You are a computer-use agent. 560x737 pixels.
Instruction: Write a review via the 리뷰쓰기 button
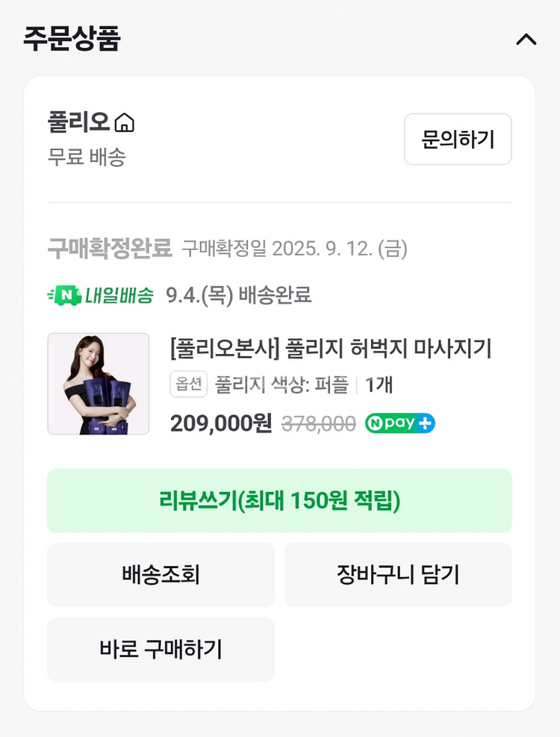pos(279,501)
